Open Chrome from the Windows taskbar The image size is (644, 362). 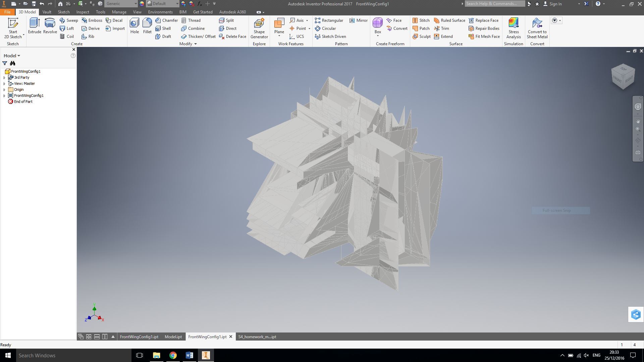click(173, 355)
